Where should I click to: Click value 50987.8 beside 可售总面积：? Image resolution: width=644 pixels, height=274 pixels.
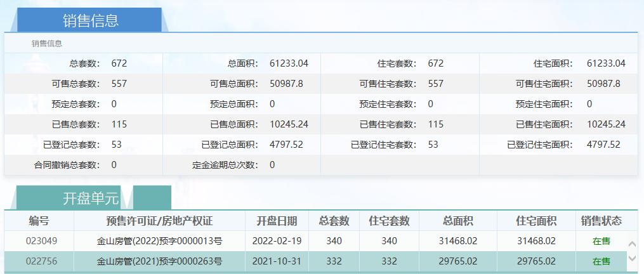pyautogui.click(x=286, y=84)
